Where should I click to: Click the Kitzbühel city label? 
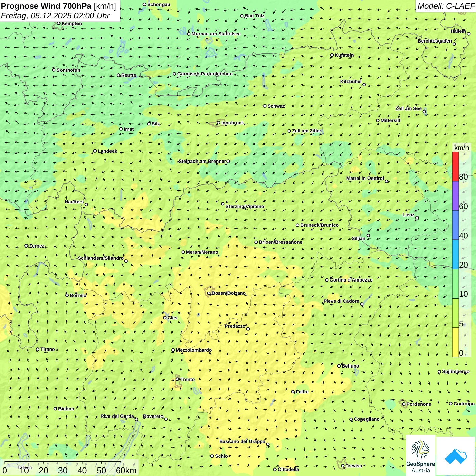pyautogui.click(x=351, y=81)
